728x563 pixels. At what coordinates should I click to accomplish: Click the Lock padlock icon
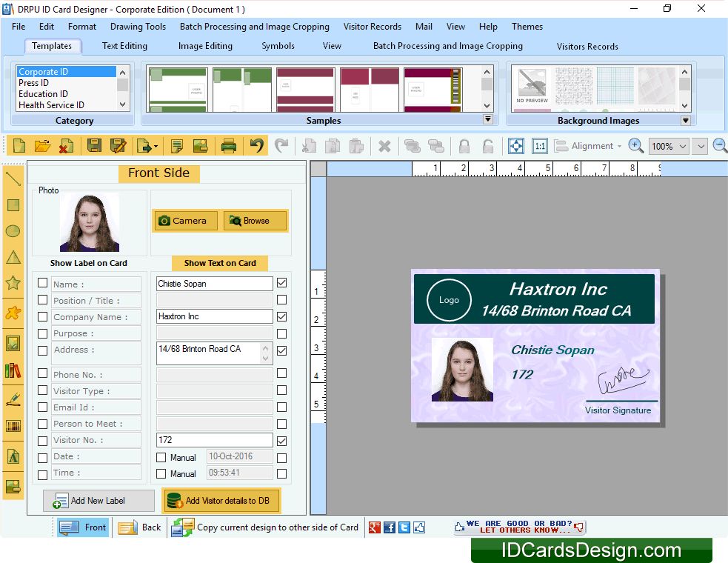point(464,147)
